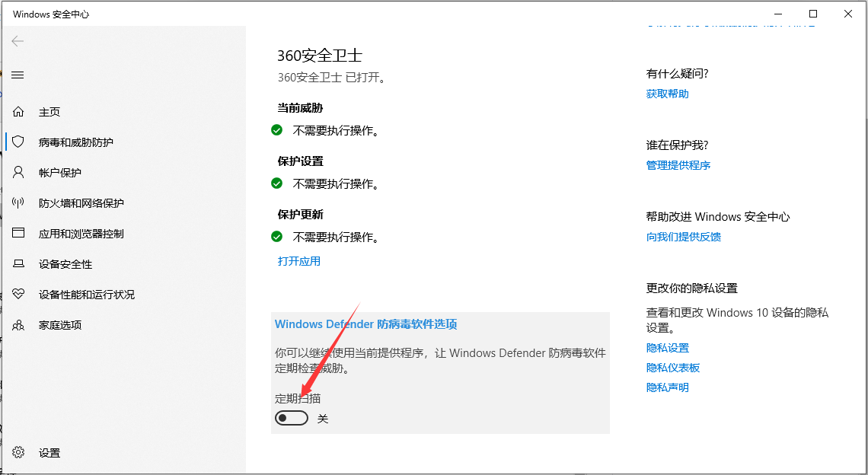Click the shield icon for 病毒和威胁防护
The width and height of the screenshot is (868, 475).
pos(18,142)
